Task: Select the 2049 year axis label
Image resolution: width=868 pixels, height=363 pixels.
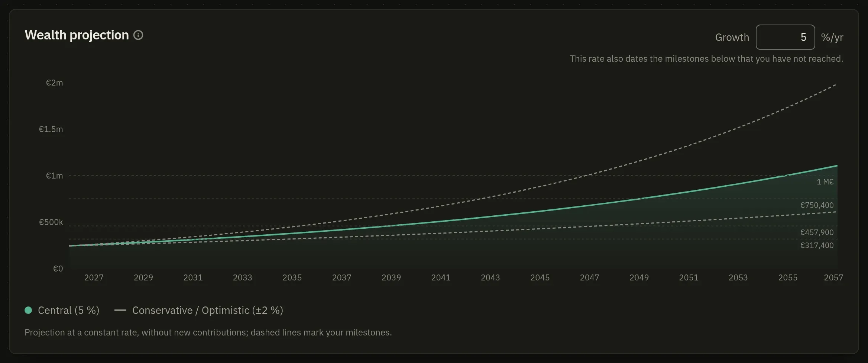Action: click(639, 277)
